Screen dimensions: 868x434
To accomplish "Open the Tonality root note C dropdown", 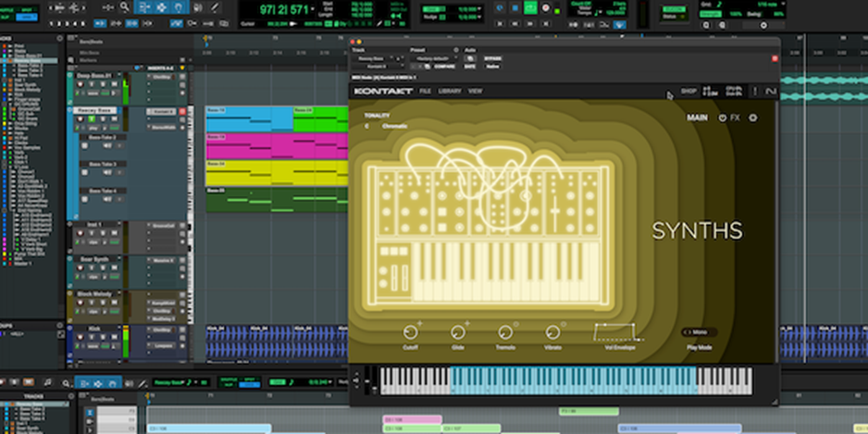I will coord(366,126).
